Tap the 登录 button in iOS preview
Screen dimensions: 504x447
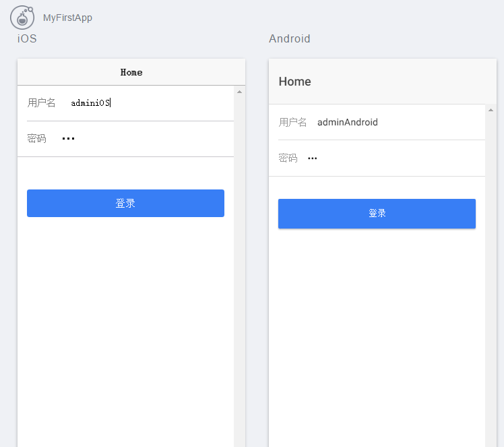126,203
